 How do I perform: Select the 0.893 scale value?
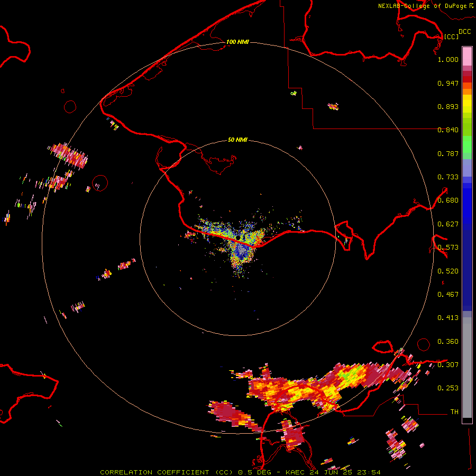point(448,106)
